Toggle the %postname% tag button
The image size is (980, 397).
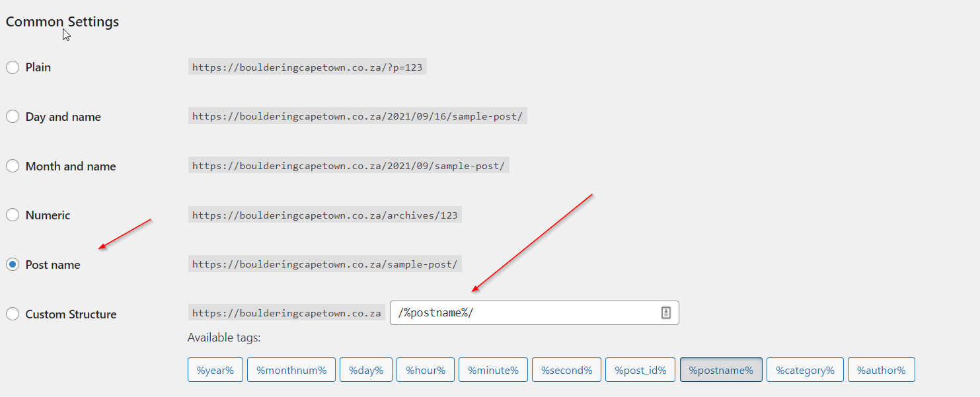click(721, 370)
